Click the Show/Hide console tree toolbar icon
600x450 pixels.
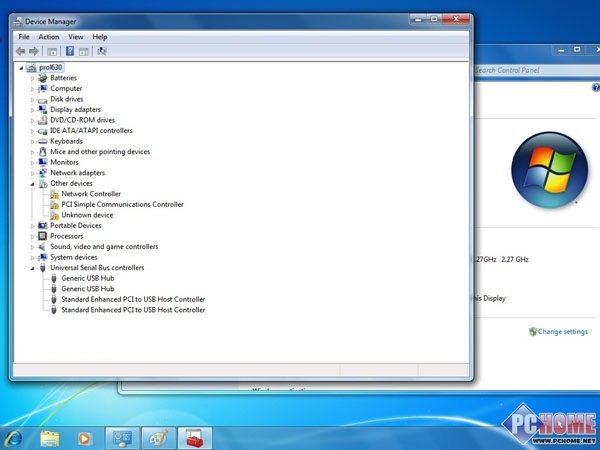point(52,51)
